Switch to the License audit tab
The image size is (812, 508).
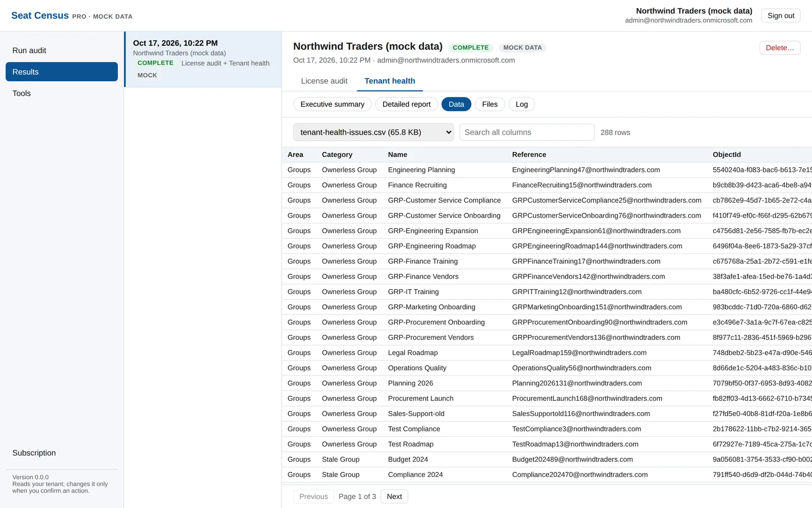(x=324, y=81)
